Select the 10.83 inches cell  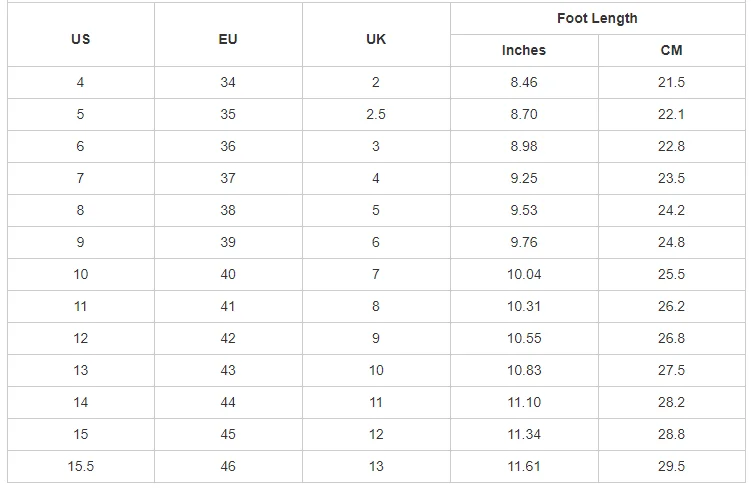[524, 370]
